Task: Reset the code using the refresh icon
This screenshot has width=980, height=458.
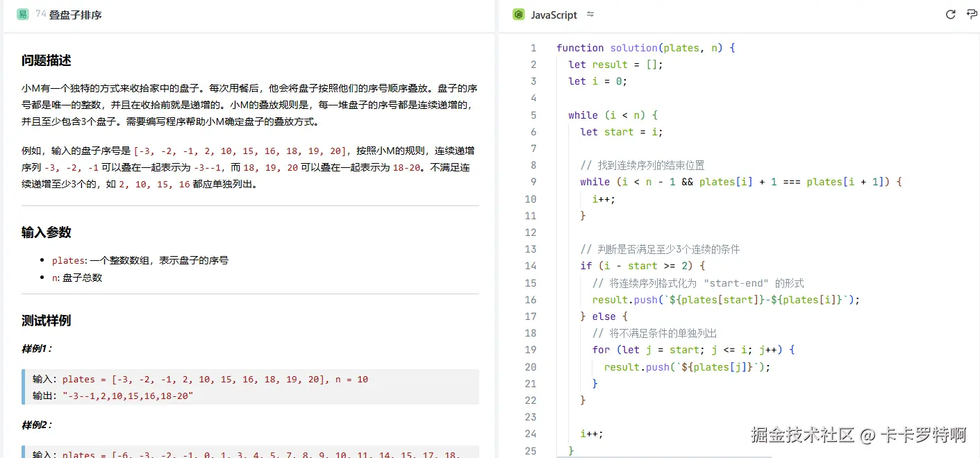Action: click(950, 14)
